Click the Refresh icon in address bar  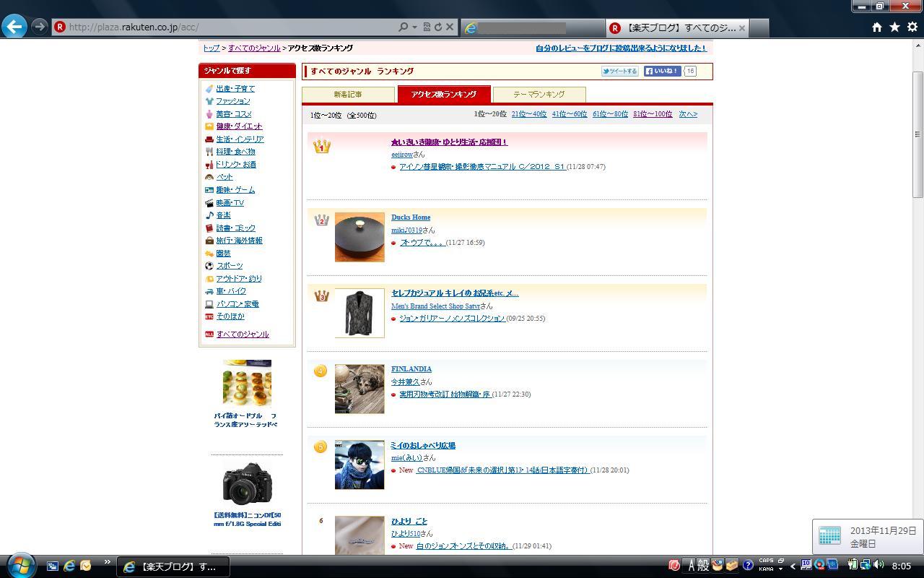[x=437, y=27]
